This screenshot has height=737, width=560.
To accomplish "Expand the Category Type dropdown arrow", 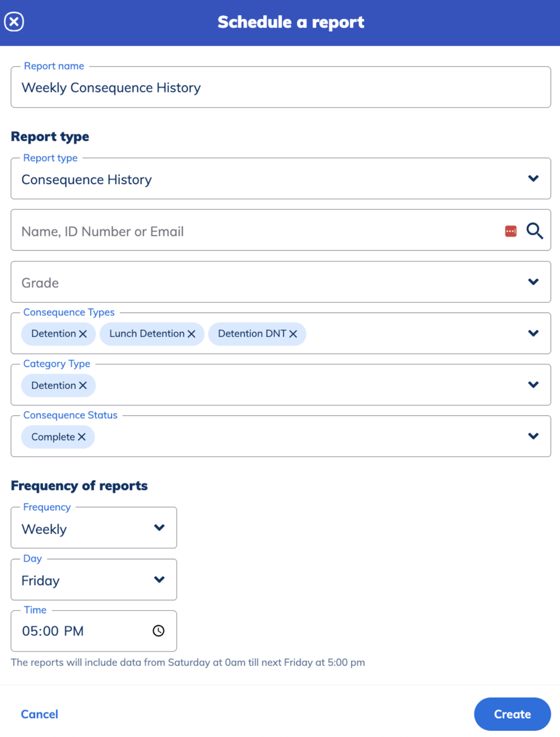I will 533,385.
